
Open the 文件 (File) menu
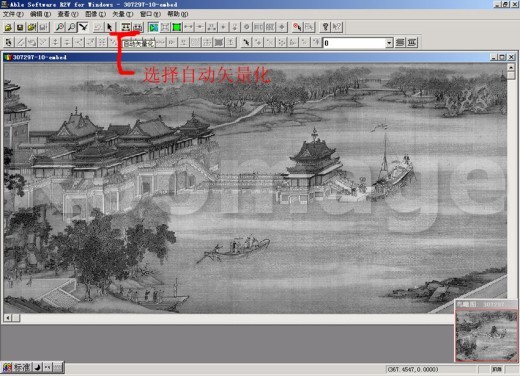[x=13, y=14]
